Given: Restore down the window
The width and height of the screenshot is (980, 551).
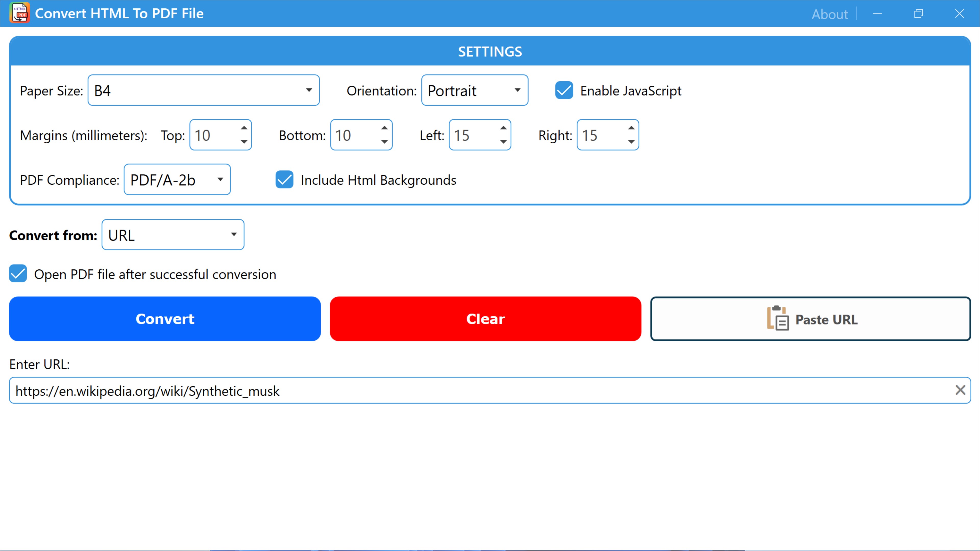Looking at the screenshot, I should pyautogui.click(x=918, y=14).
